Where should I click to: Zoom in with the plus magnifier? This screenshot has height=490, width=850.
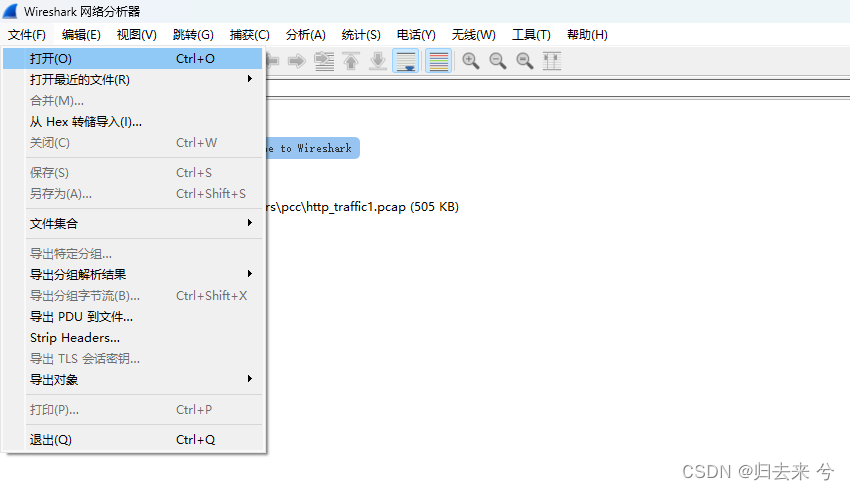(471, 61)
